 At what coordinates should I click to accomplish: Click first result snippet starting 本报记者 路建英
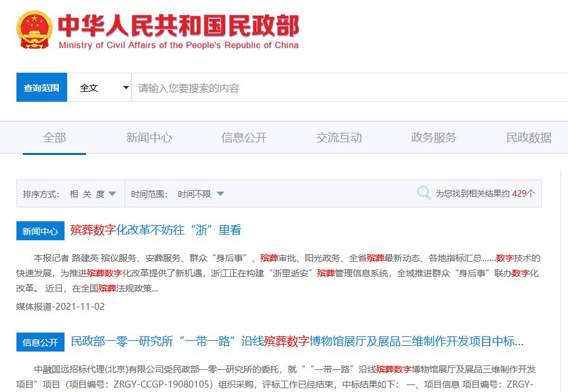pos(278,273)
